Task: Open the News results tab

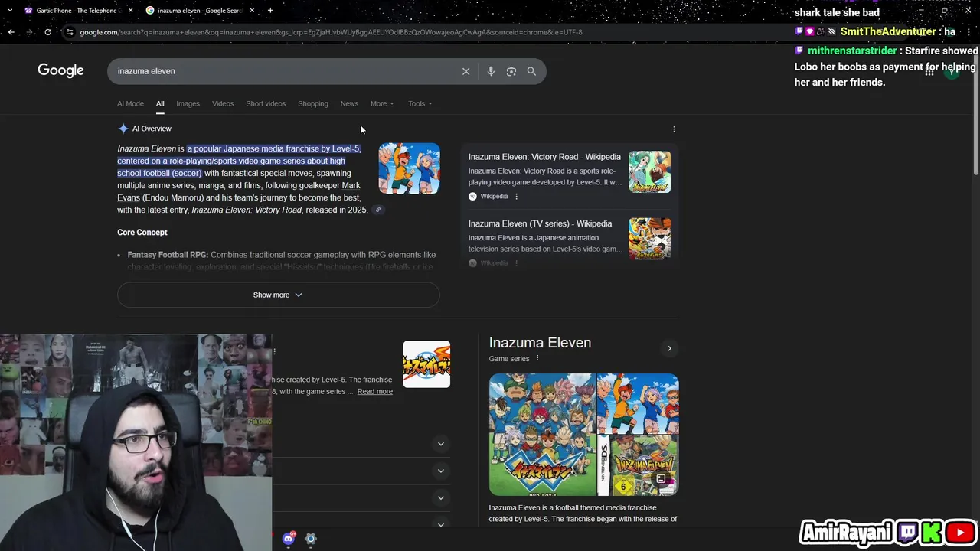Action: [x=349, y=103]
